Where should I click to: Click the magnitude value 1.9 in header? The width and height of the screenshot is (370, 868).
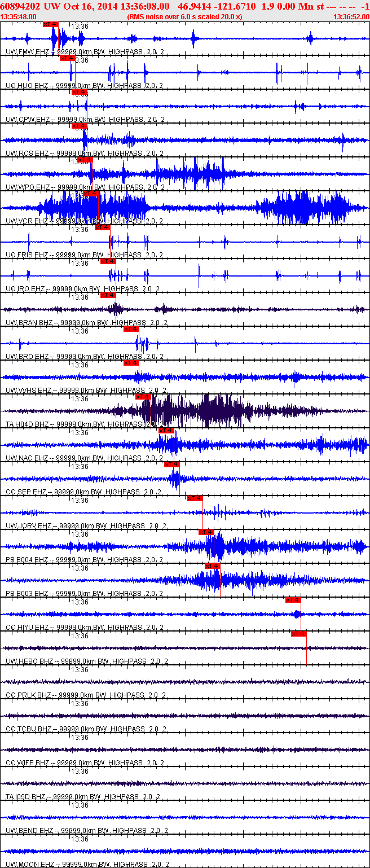point(268,6)
